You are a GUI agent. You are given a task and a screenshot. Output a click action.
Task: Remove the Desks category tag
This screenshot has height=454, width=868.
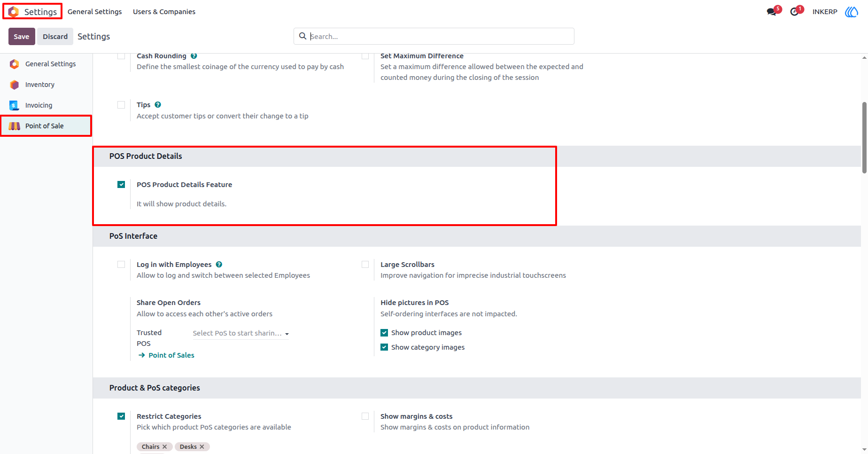pyautogui.click(x=202, y=447)
